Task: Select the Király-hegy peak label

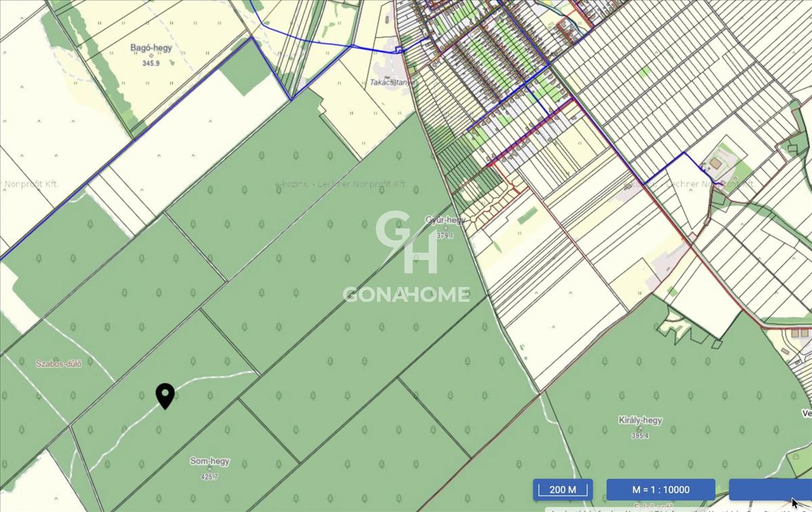Action: [640, 421]
